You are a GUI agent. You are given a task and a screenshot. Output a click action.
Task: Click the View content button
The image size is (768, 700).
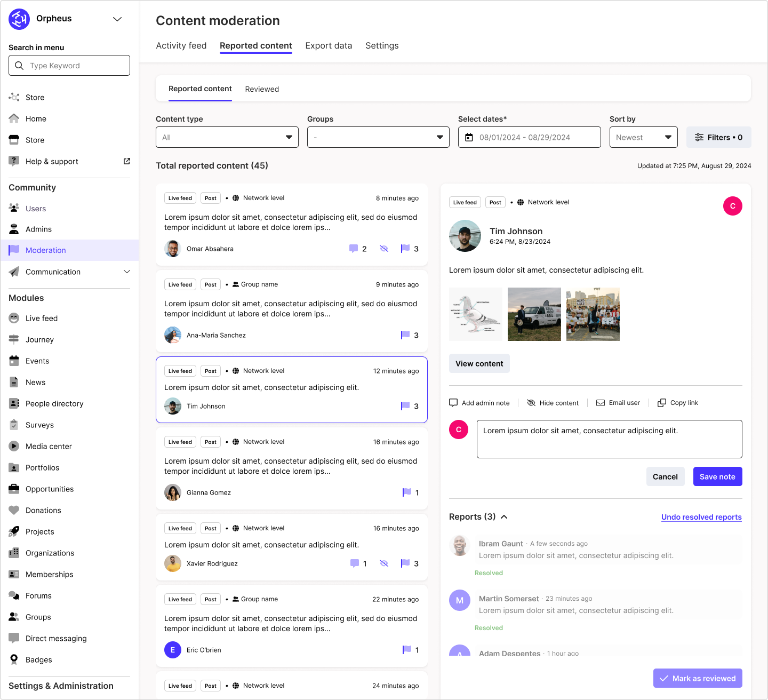click(479, 363)
